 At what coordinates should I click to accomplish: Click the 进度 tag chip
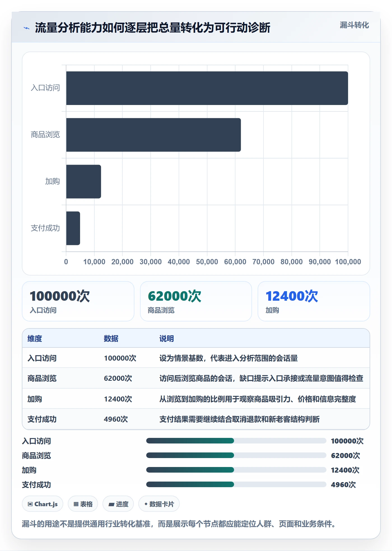tap(118, 504)
